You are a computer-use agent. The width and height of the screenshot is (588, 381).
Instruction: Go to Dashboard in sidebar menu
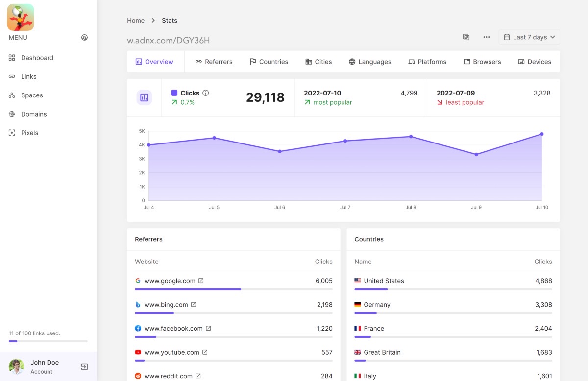pyautogui.click(x=31, y=58)
